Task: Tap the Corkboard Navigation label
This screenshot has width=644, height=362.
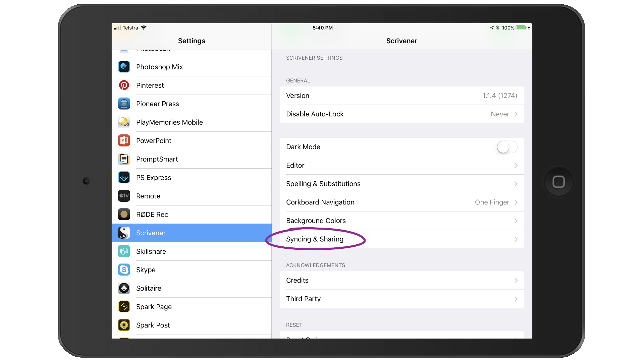Action: point(320,202)
